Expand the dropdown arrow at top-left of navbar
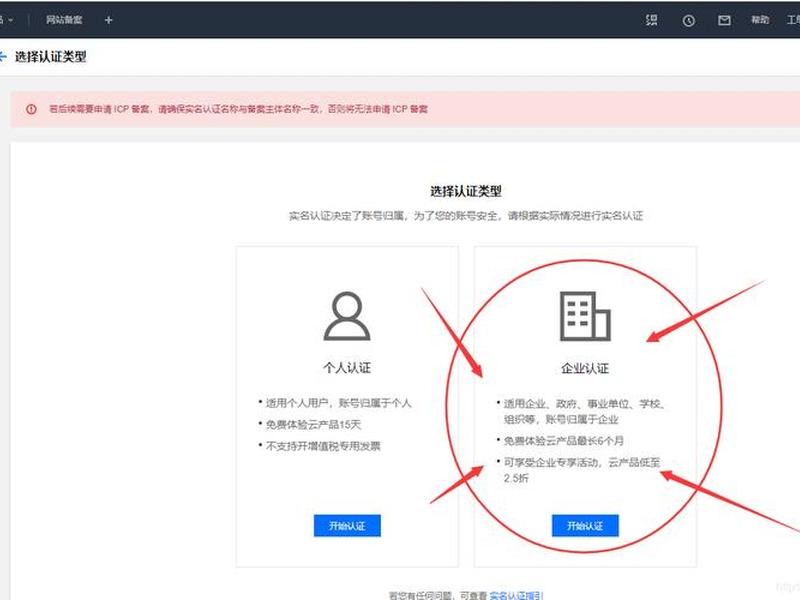The width and height of the screenshot is (800, 600). coord(10,20)
